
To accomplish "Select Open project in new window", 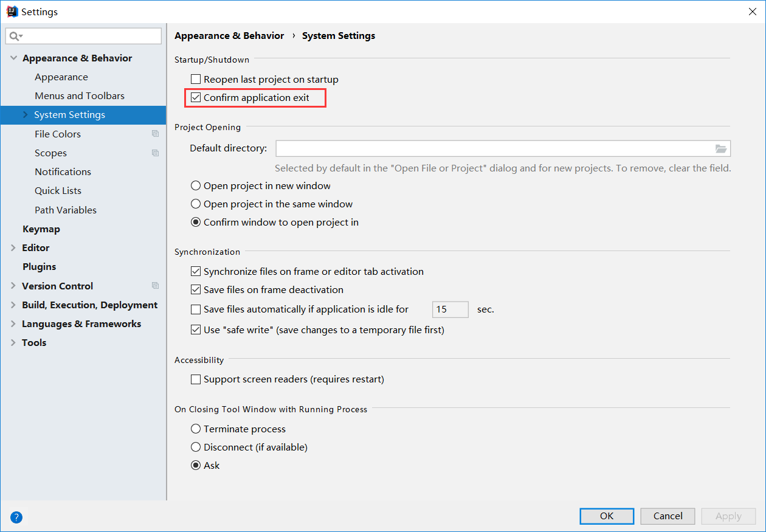I will coord(196,185).
